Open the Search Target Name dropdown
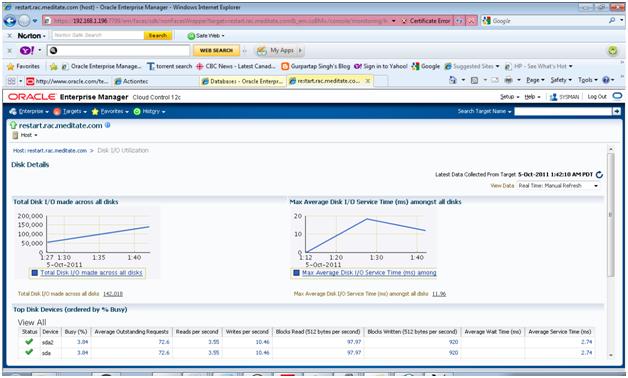This screenshot has height=378, width=628. pos(484,111)
